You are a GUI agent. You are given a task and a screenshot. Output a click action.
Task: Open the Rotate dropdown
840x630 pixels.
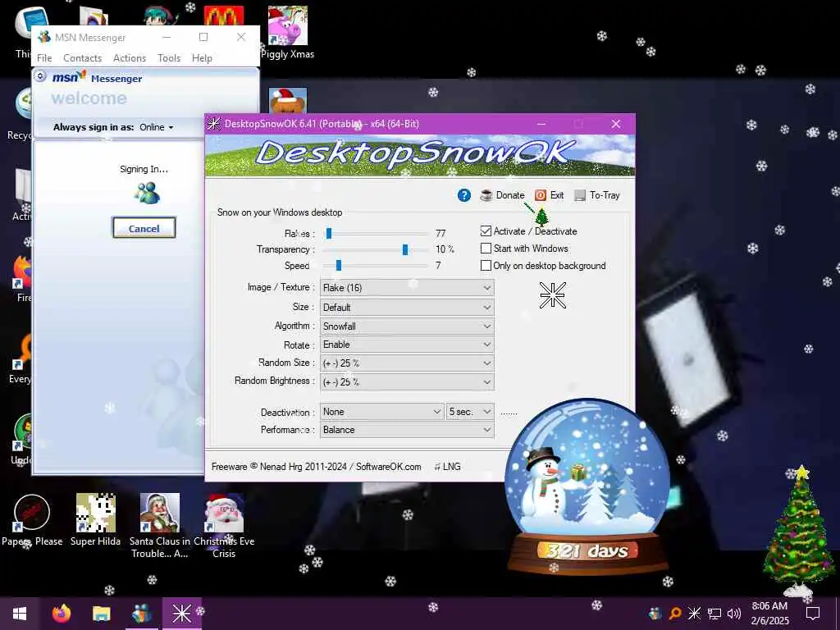pos(407,345)
